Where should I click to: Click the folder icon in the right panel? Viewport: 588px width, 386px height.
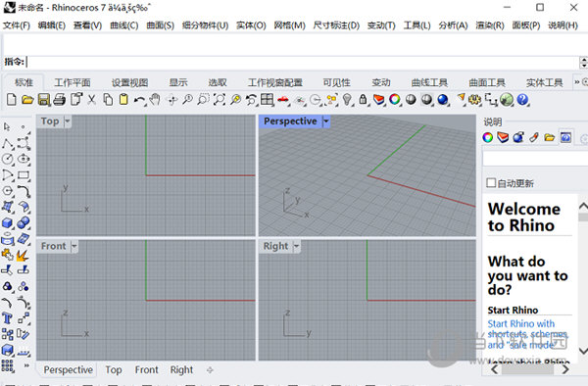point(550,137)
